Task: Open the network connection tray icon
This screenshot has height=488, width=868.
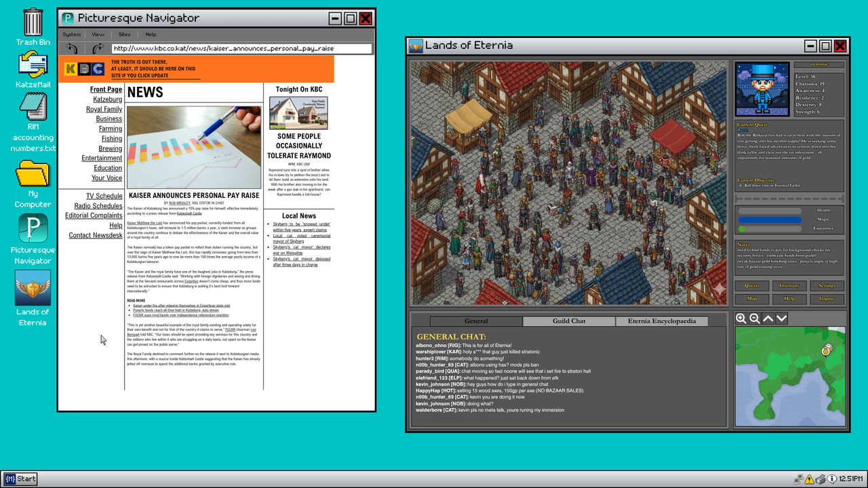Action: pyautogui.click(x=799, y=479)
